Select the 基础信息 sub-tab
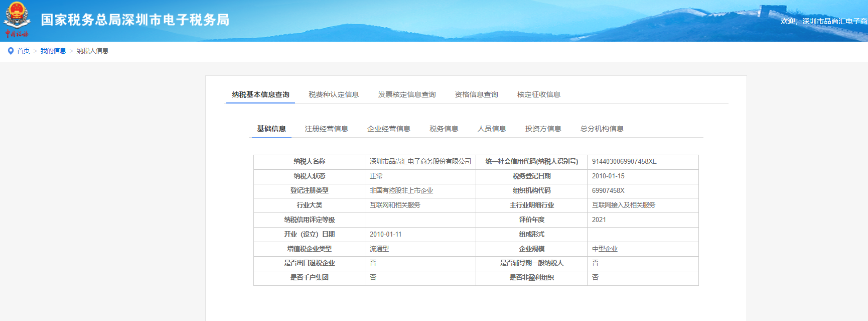The image size is (868, 321). pyautogui.click(x=271, y=129)
